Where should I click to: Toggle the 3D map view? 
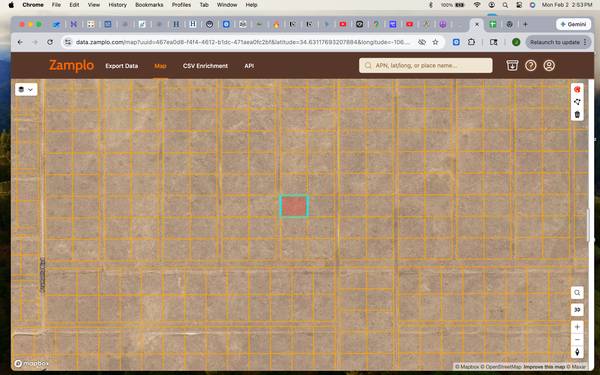click(577, 310)
